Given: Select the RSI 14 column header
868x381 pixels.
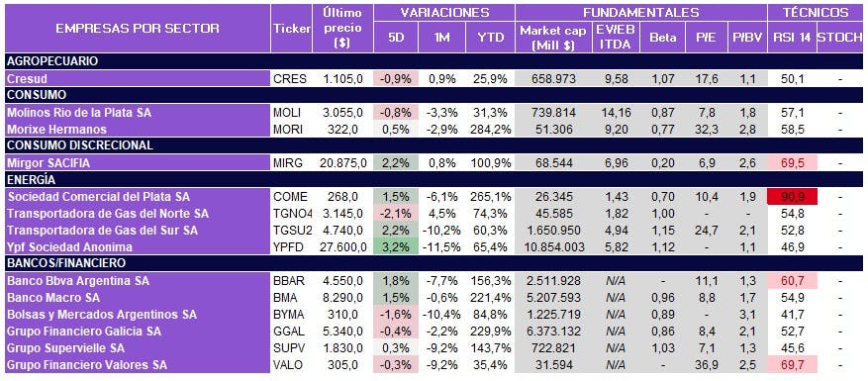Looking at the screenshot, I should pyautogui.click(x=791, y=37).
